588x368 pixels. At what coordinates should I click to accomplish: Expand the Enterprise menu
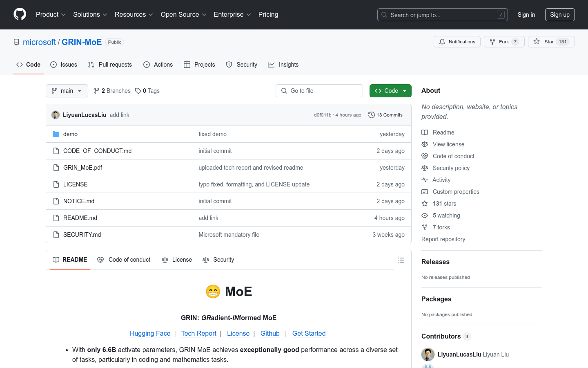pyautogui.click(x=233, y=14)
